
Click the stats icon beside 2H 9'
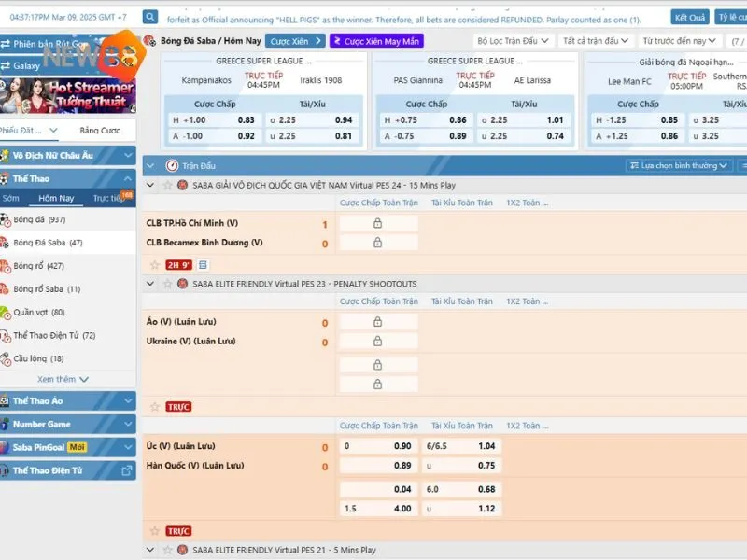tap(203, 264)
